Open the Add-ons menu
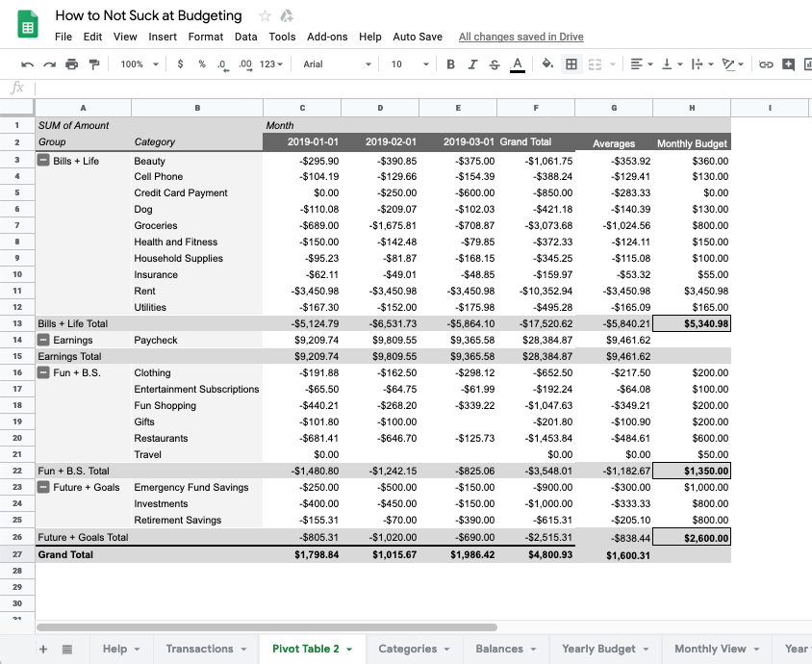Image resolution: width=812 pixels, height=664 pixels. (327, 37)
